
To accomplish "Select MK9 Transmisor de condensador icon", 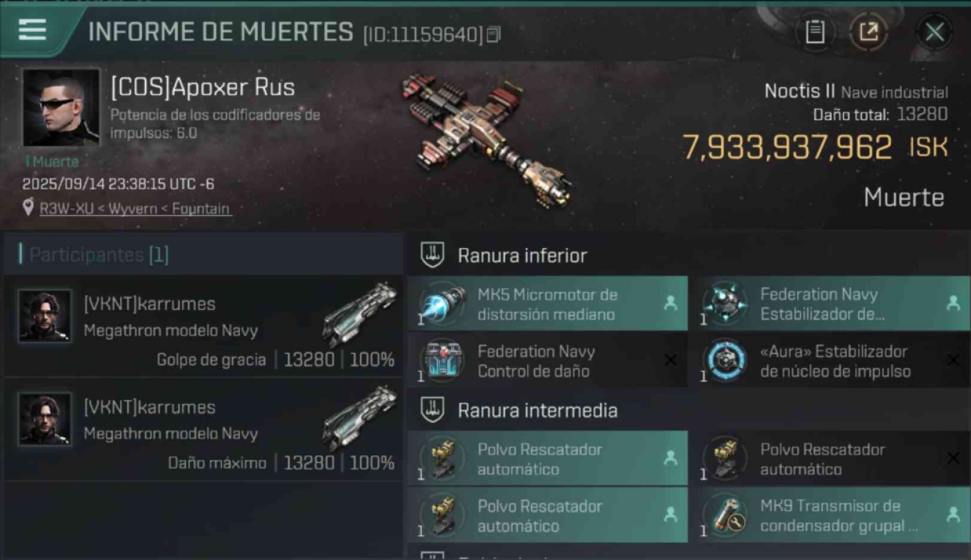I will tap(725, 516).
